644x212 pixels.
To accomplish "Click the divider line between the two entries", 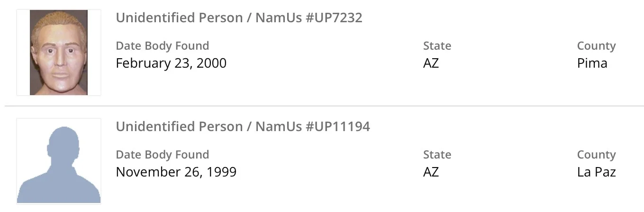I will 322,106.
